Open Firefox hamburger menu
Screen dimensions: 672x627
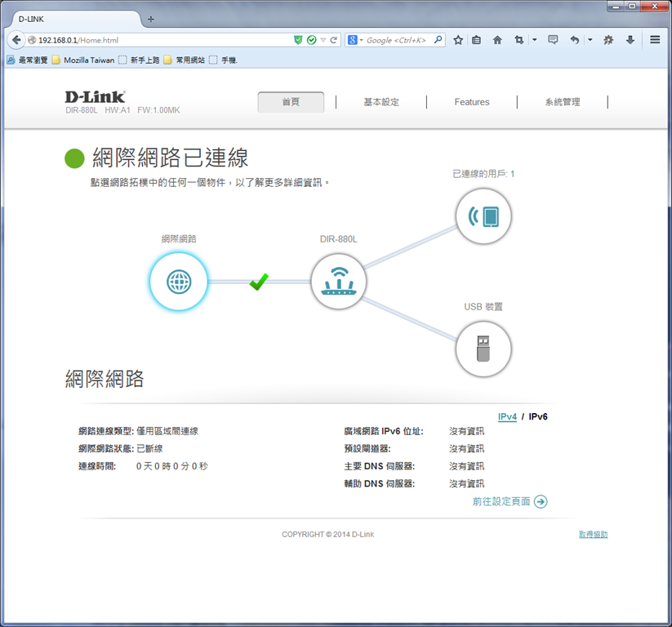655,40
